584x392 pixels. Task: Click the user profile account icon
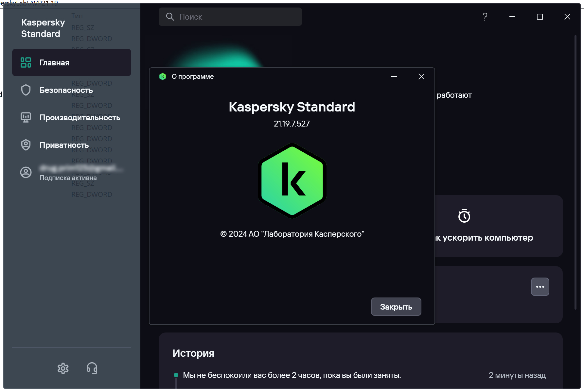(26, 172)
